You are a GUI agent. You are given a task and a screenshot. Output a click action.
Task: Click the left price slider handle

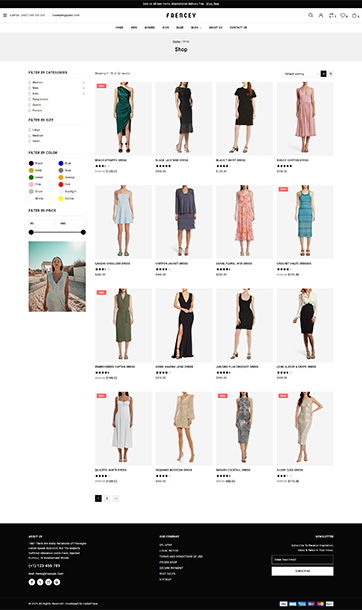coord(31,232)
